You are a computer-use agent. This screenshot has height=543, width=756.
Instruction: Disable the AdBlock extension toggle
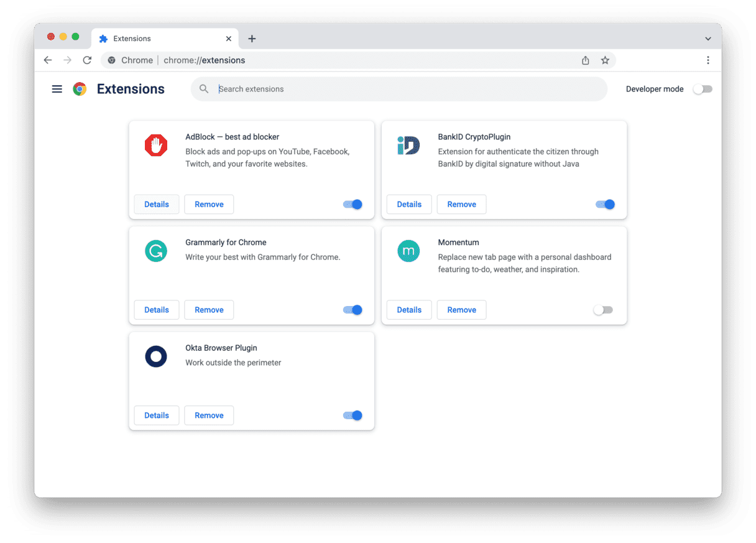(x=353, y=204)
